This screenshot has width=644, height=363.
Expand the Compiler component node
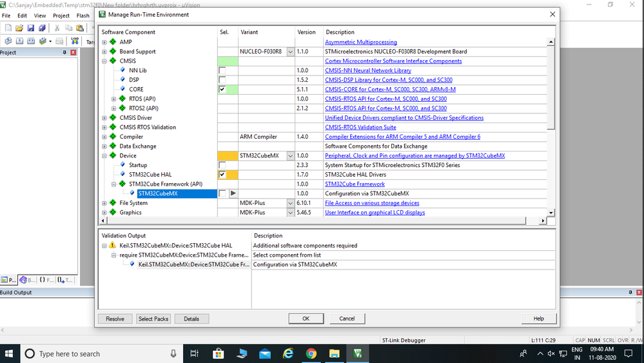(104, 137)
